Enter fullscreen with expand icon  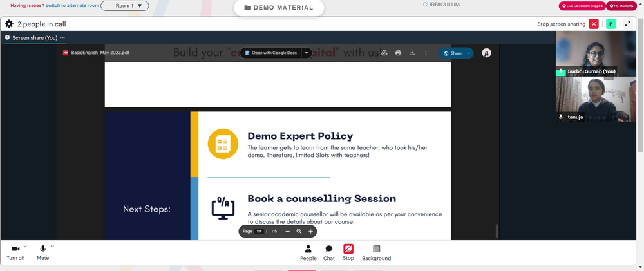627,24
